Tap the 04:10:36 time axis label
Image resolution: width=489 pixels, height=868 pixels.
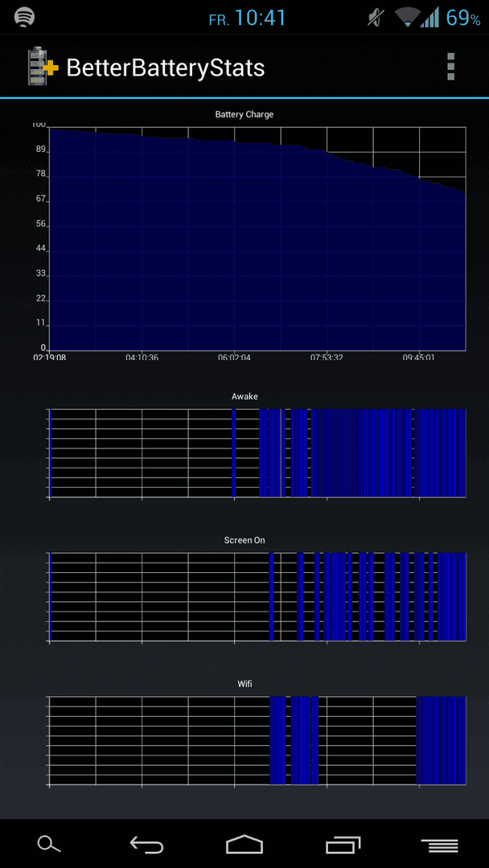[142, 358]
